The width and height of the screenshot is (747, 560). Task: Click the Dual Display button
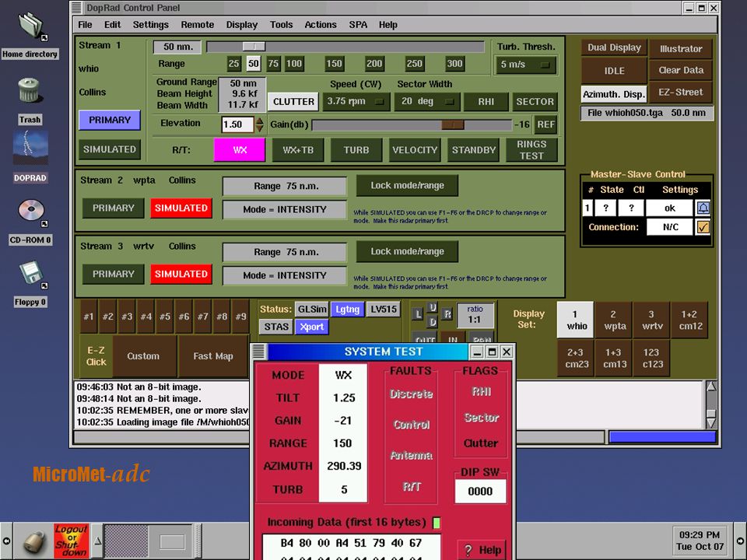point(614,47)
